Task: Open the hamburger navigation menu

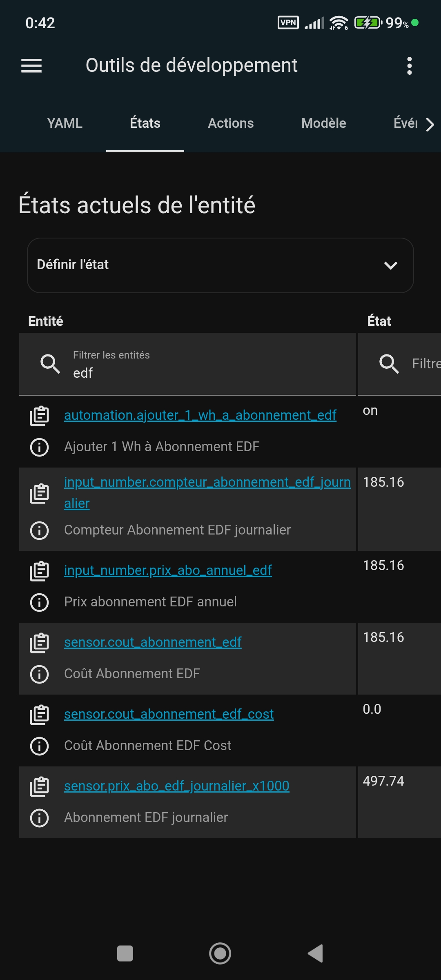Action: click(x=31, y=66)
